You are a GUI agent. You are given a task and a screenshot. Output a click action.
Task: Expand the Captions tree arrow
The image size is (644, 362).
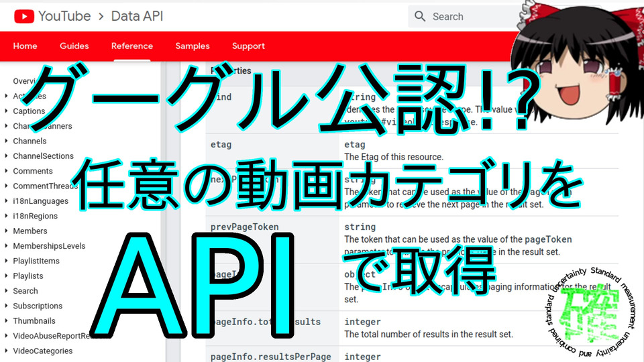[6, 111]
